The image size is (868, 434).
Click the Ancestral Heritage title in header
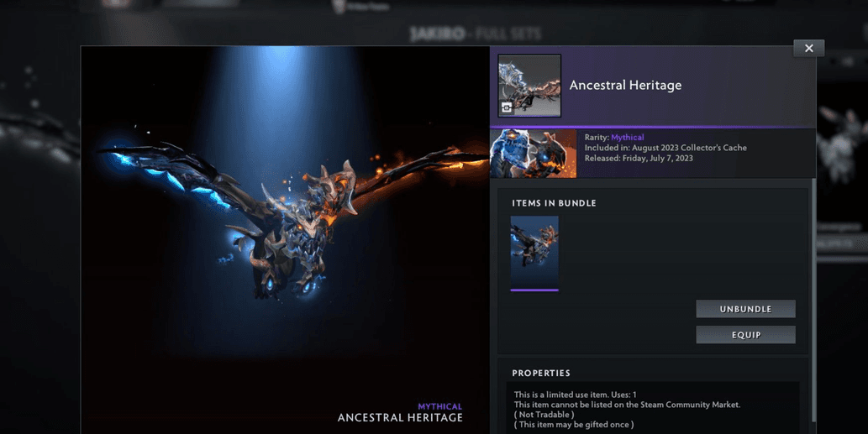(625, 85)
